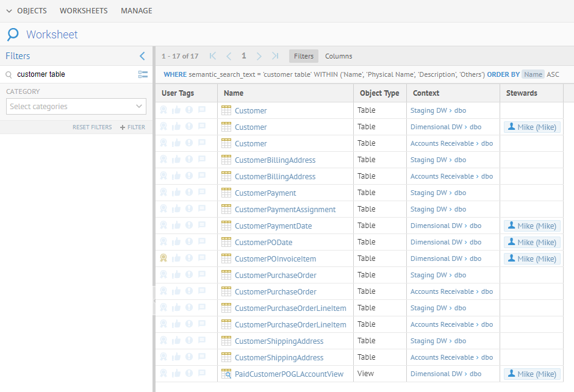Click the warning icon on CustomerPODate row
This screenshot has width=574, height=392.
point(189,242)
